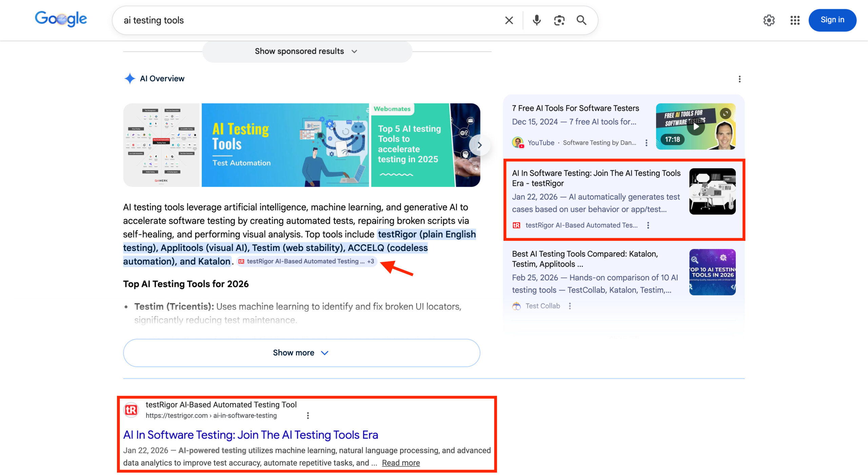Click Read more link in snippet
This screenshot has width=868, height=476.
point(400,463)
